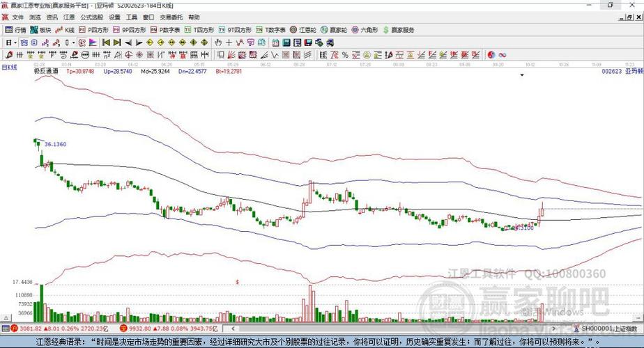Click the small triangle at volume panel corner

tap(6, 317)
